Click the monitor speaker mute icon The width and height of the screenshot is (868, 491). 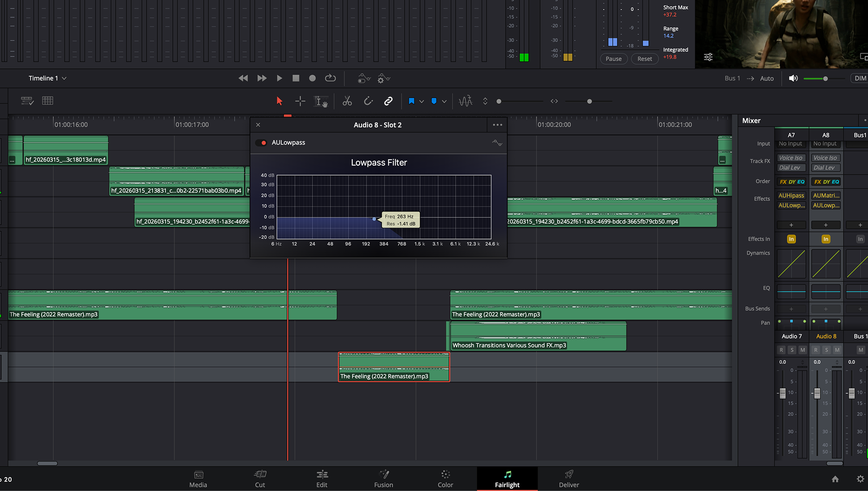793,78
